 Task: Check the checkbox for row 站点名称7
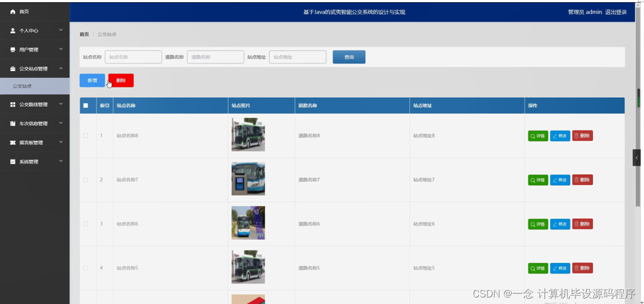[x=85, y=180]
